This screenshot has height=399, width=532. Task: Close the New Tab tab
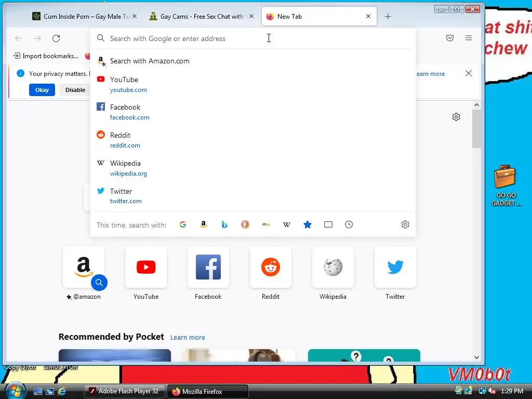[368, 16]
